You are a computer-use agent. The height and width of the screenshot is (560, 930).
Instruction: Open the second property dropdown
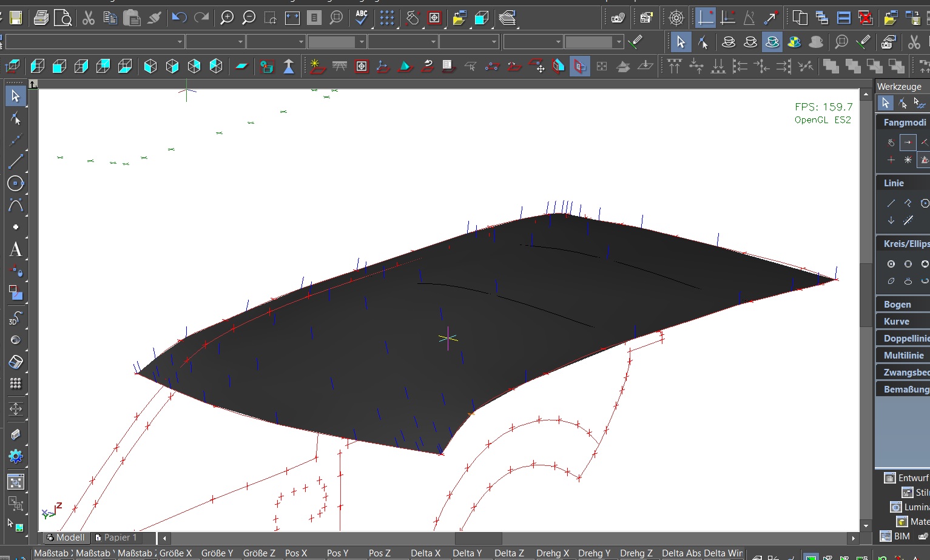click(x=215, y=42)
